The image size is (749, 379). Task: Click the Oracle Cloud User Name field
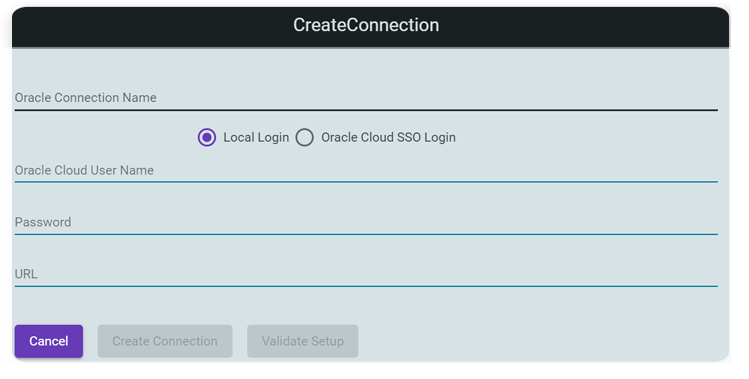pyautogui.click(x=366, y=171)
